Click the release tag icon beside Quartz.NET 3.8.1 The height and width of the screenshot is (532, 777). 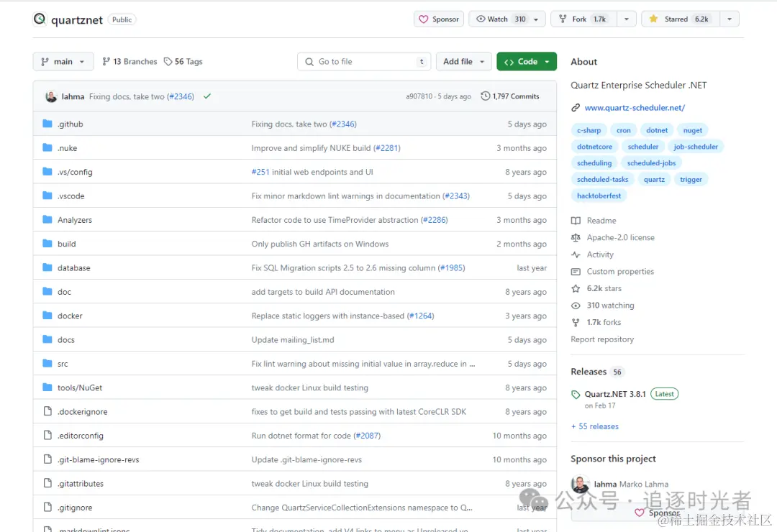576,394
